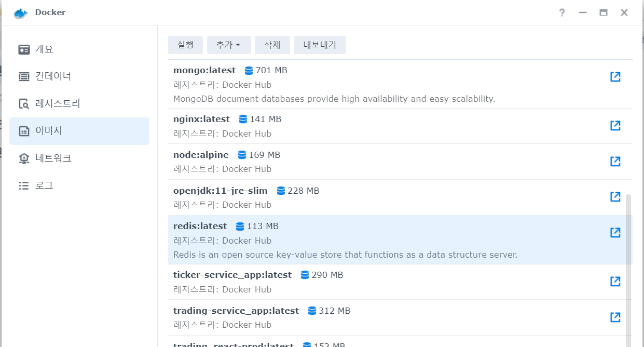The width and height of the screenshot is (644, 347).
Task: Open external link for openjdk:11-jre-slim image
Action: (615, 197)
